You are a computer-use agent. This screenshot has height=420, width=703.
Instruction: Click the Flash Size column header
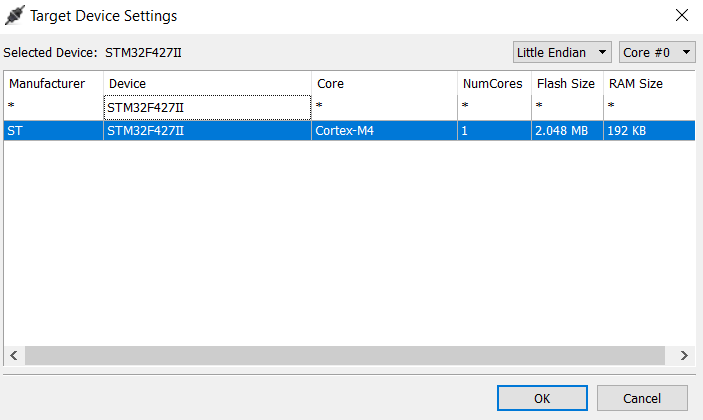564,84
